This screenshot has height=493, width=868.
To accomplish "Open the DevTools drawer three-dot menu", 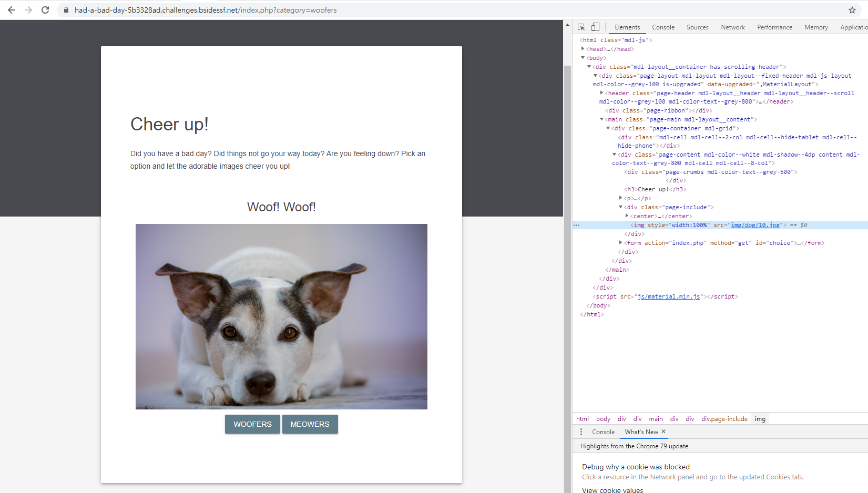I will click(x=581, y=432).
